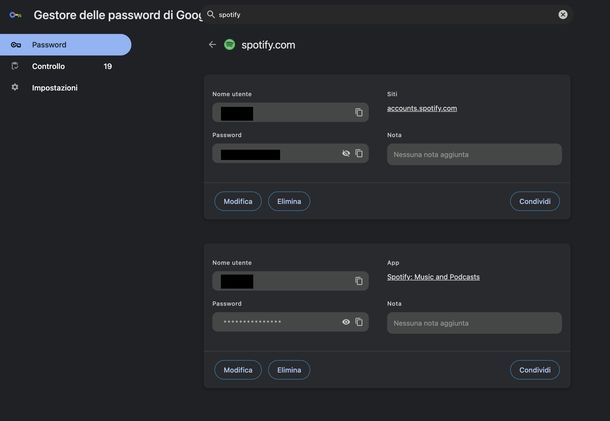Click the Nota field of accounts.spotify.com entry

pyautogui.click(x=474, y=154)
